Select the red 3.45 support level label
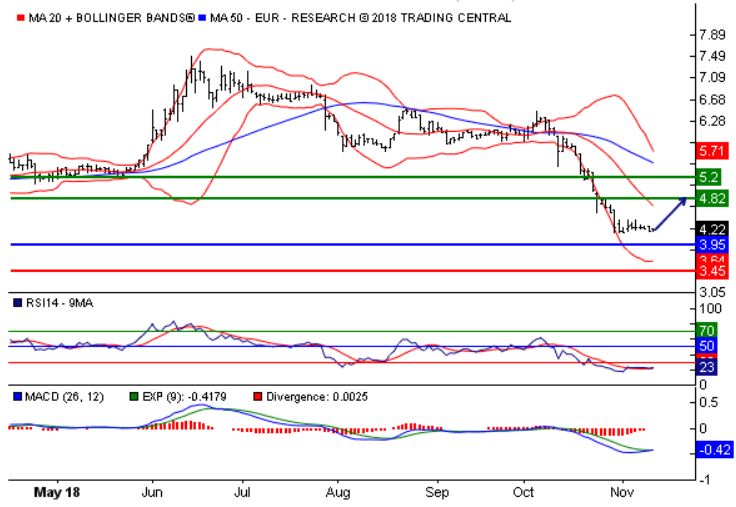The image size is (736, 507). 711,271
